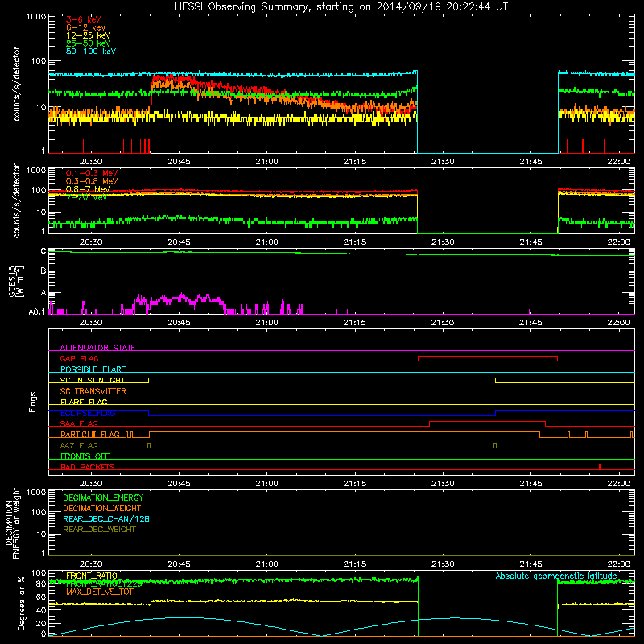Click the 0.8-7 MeV legend label
The width and height of the screenshot is (644, 644).
click(88, 189)
